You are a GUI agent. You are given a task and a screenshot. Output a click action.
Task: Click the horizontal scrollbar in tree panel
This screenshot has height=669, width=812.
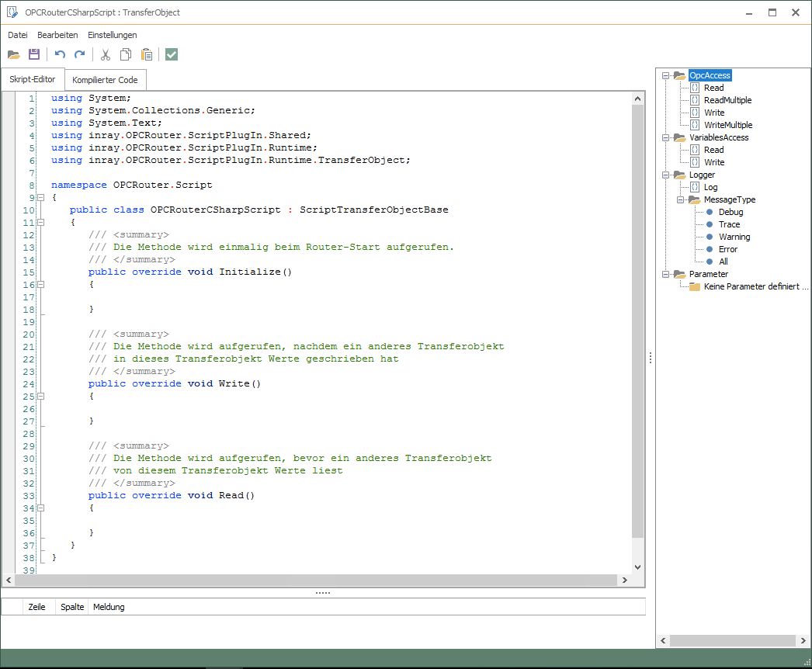[732, 641]
